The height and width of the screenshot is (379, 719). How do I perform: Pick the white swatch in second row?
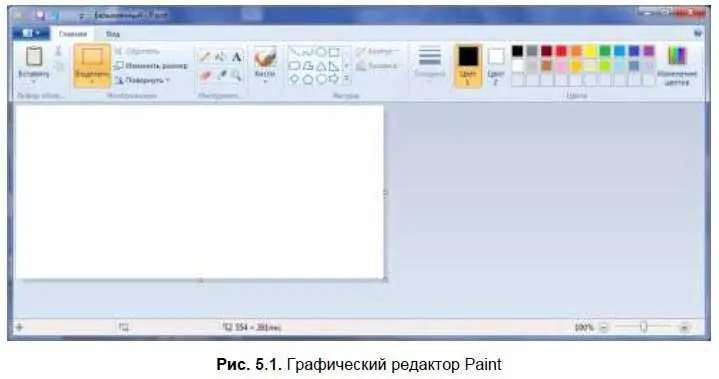(517, 66)
